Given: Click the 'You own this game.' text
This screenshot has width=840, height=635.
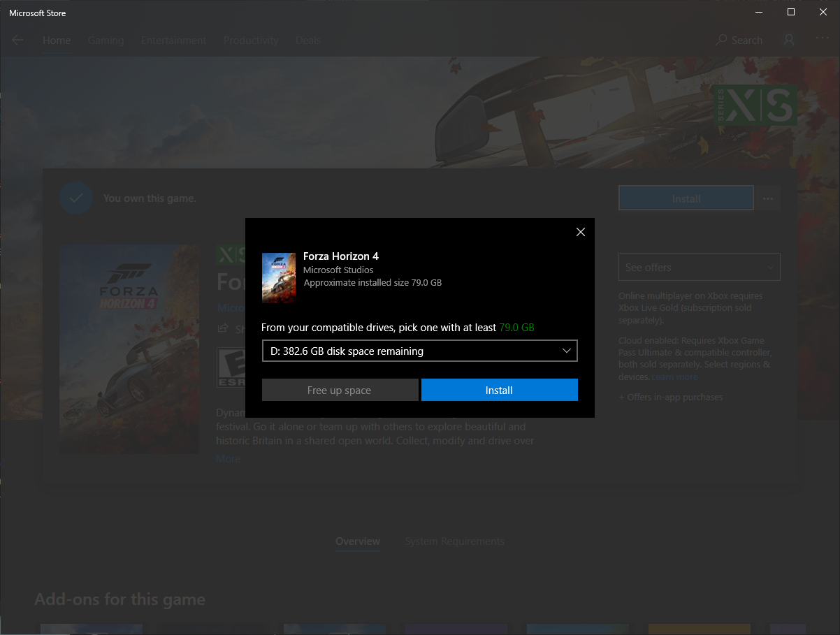Looking at the screenshot, I should (150, 198).
